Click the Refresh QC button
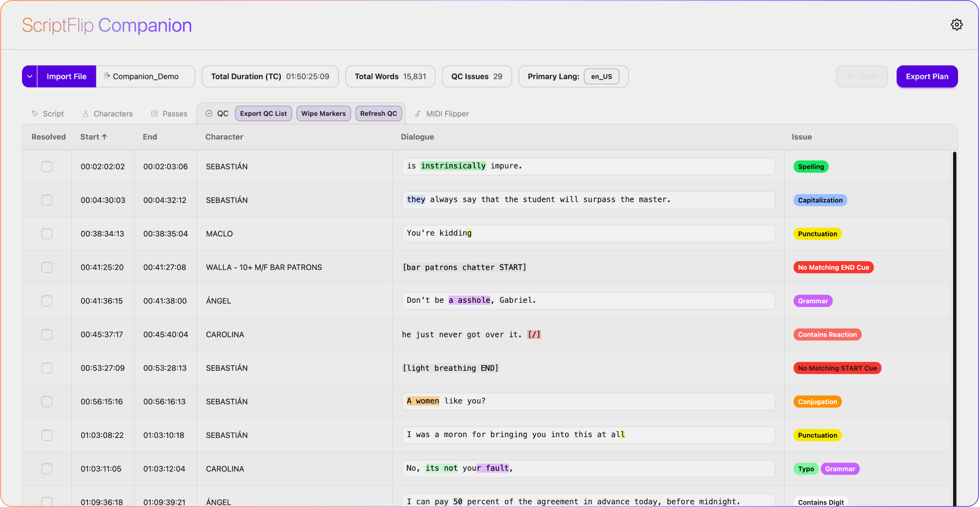 tap(378, 114)
